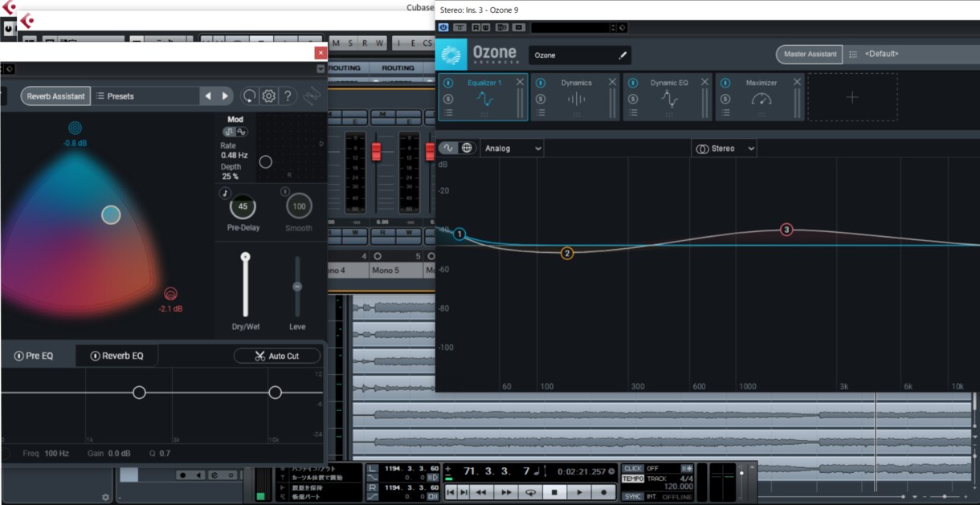Select the Maximizer module in Ozone
Viewport: 980px width, 505px height.
pos(761,99)
